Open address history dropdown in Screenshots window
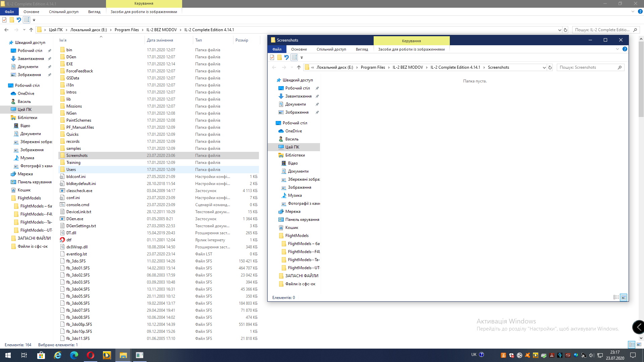The width and height of the screenshot is (644, 362). [x=544, y=67]
